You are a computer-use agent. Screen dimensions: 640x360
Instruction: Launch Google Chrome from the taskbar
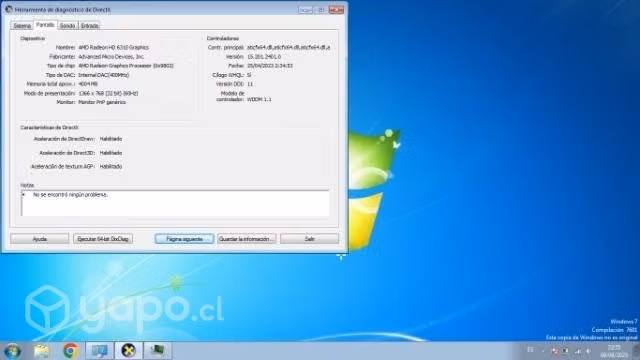click(70, 351)
